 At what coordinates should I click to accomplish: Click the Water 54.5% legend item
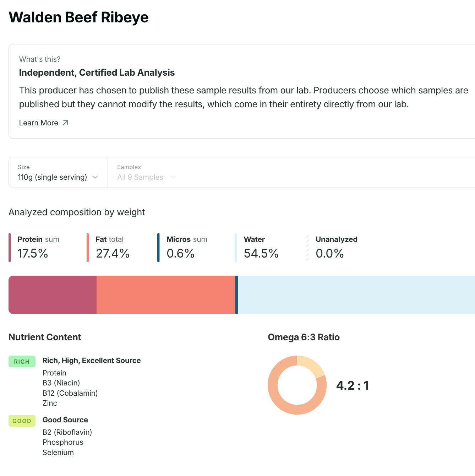[261, 248]
